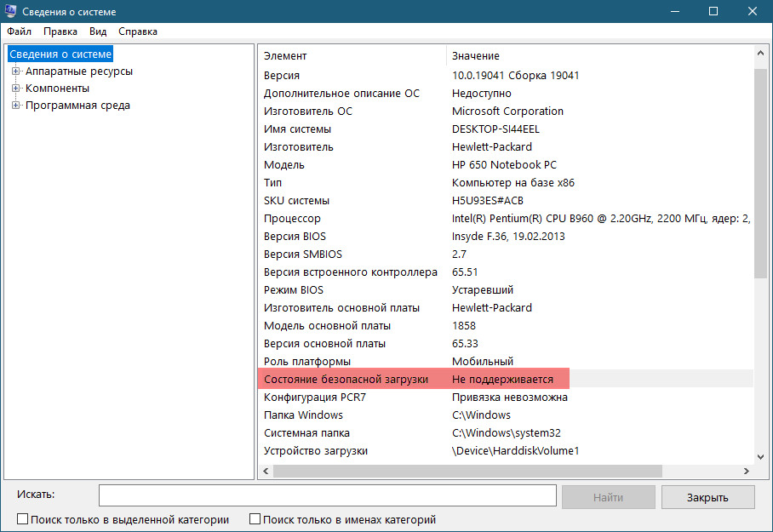Click value 1858
Image resolution: width=773 pixels, height=532 pixels.
(464, 325)
